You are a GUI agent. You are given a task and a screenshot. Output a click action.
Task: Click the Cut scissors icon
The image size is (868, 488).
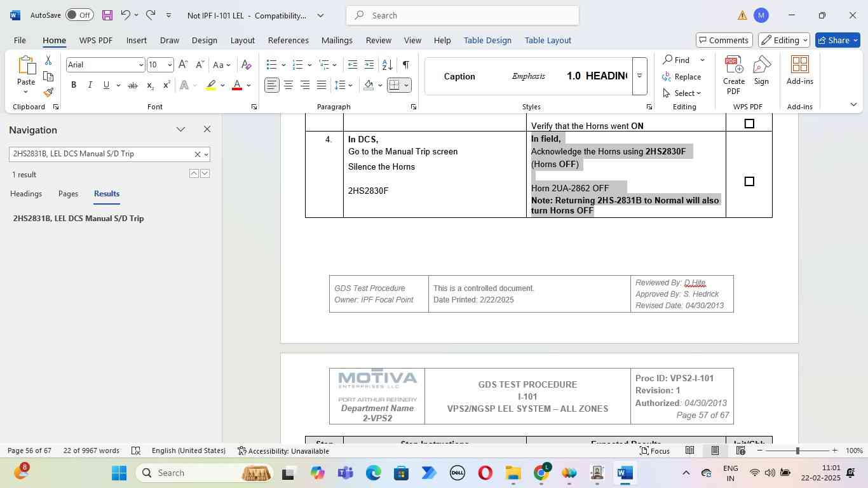click(48, 60)
